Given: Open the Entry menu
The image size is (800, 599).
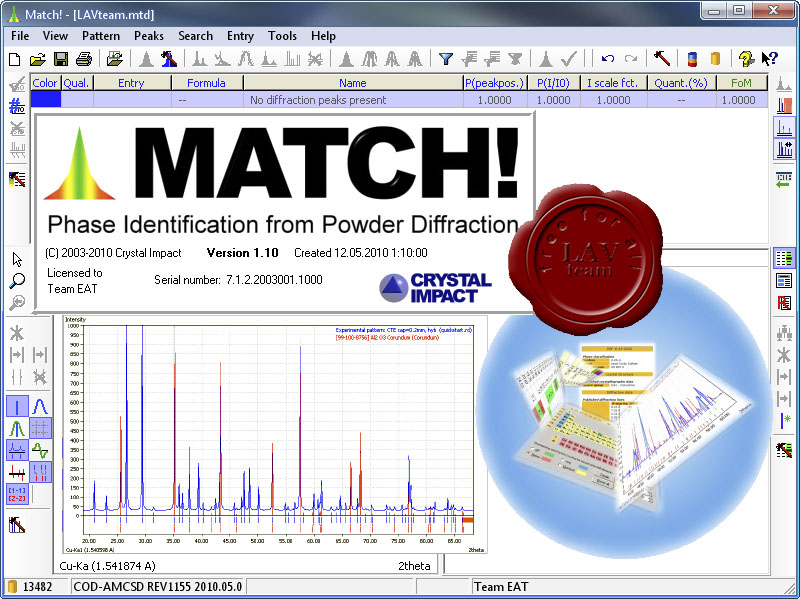Looking at the screenshot, I should 240,36.
